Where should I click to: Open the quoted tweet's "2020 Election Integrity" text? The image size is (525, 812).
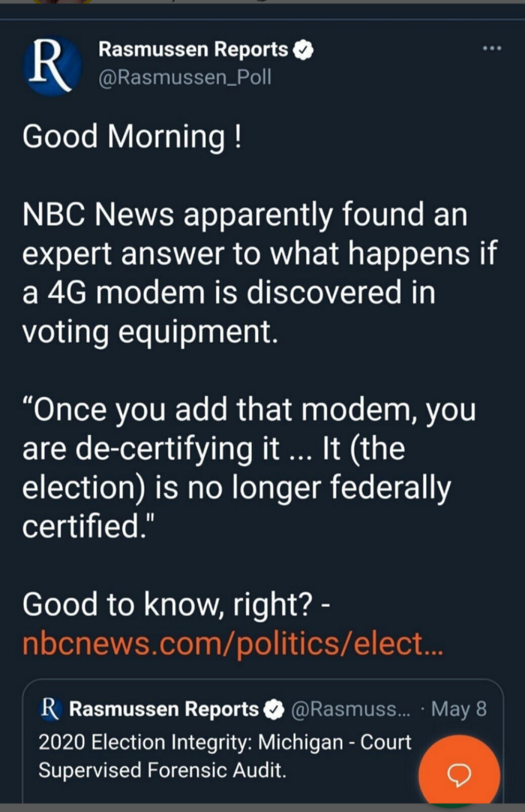pos(225,742)
